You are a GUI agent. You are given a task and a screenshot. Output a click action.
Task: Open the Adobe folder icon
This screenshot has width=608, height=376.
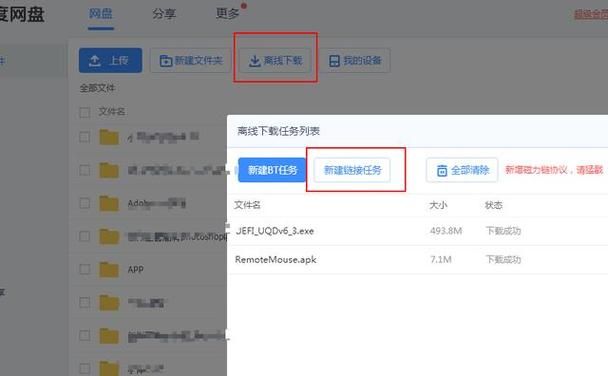109,204
